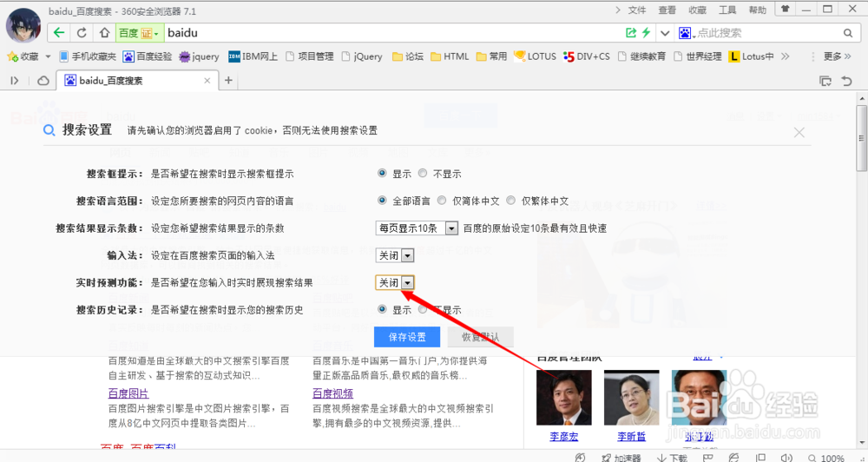Viewport: 868px width, 462px height.
Task: Expand the 每页显示10条 dropdown
Action: click(x=417, y=228)
